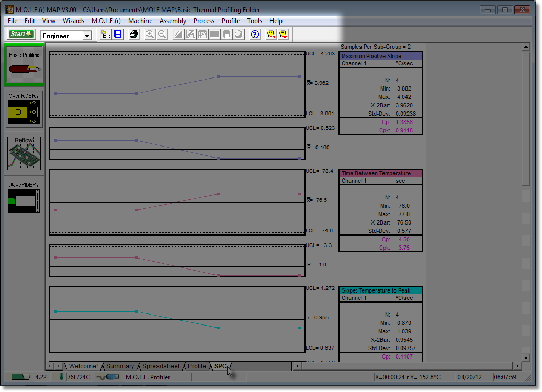Open the Help menu
This screenshot has height=392, width=542.
276,21
